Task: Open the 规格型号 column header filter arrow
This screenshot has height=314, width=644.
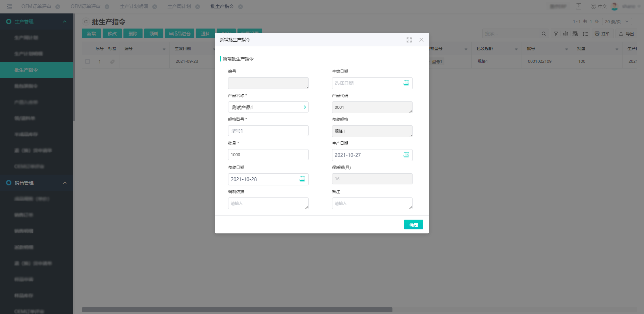Action: point(466,49)
